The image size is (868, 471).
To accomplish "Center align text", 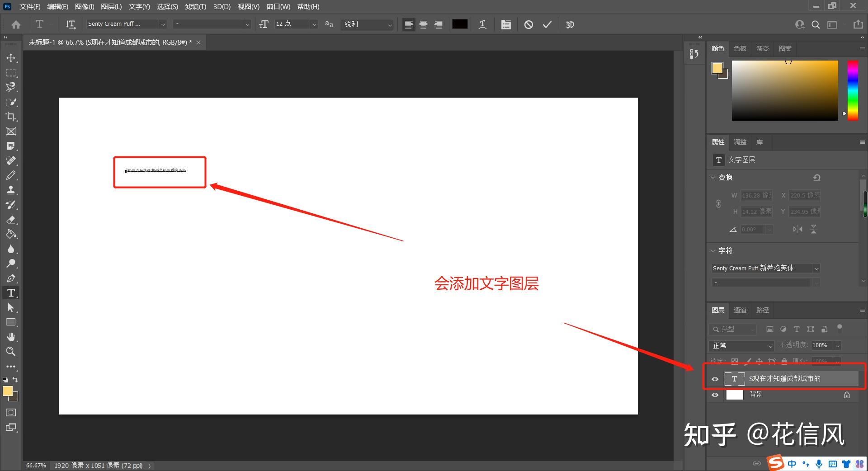I will [424, 24].
